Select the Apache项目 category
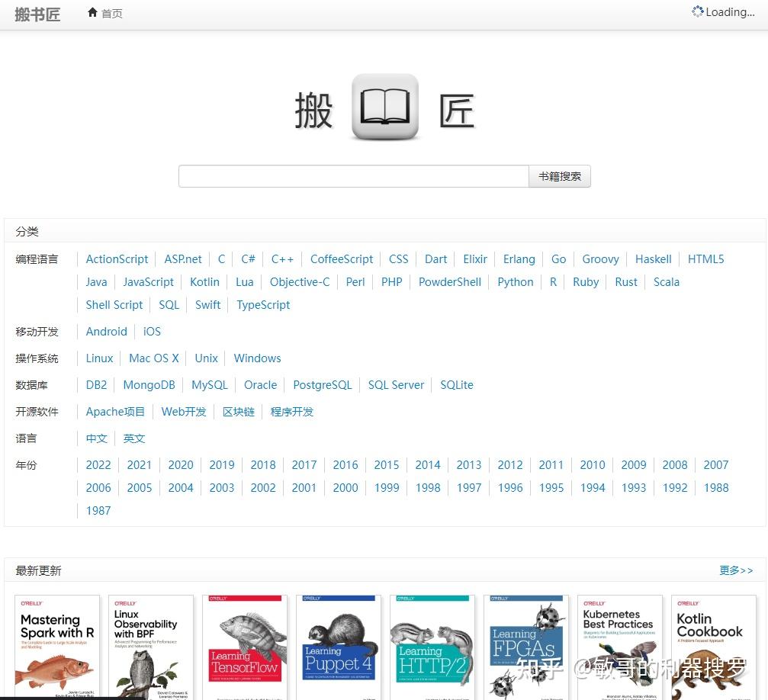The width and height of the screenshot is (768, 700). point(115,412)
